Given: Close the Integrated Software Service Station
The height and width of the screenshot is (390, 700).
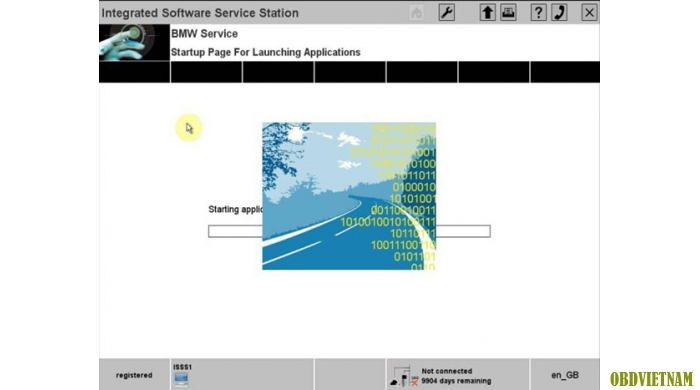Looking at the screenshot, I should 589,12.
